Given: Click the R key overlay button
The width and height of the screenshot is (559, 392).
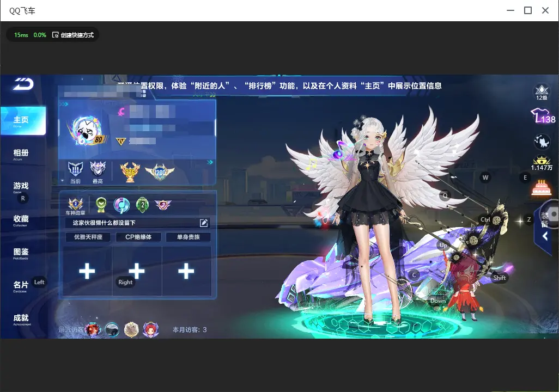Looking at the screenshot, I should (23, 199).
